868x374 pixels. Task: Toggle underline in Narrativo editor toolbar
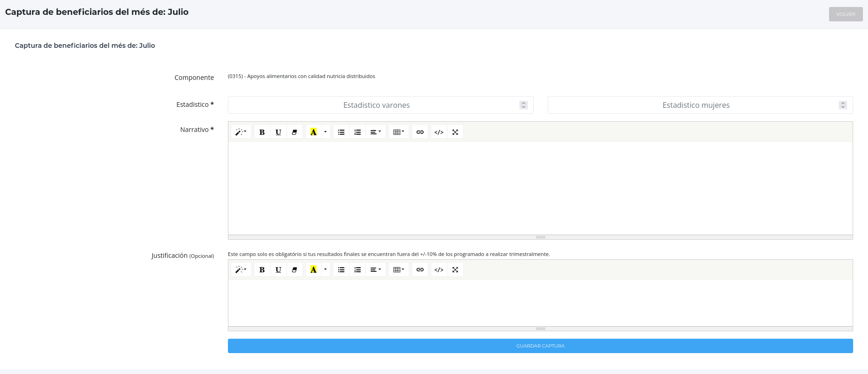pos(279,132)
